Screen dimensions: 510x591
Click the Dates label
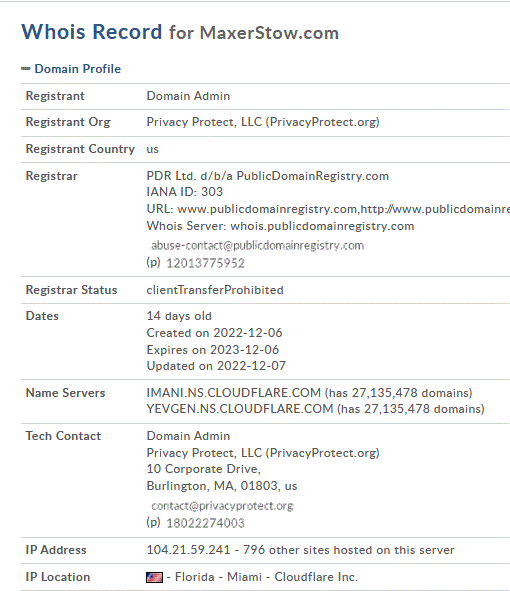[42, 316]
